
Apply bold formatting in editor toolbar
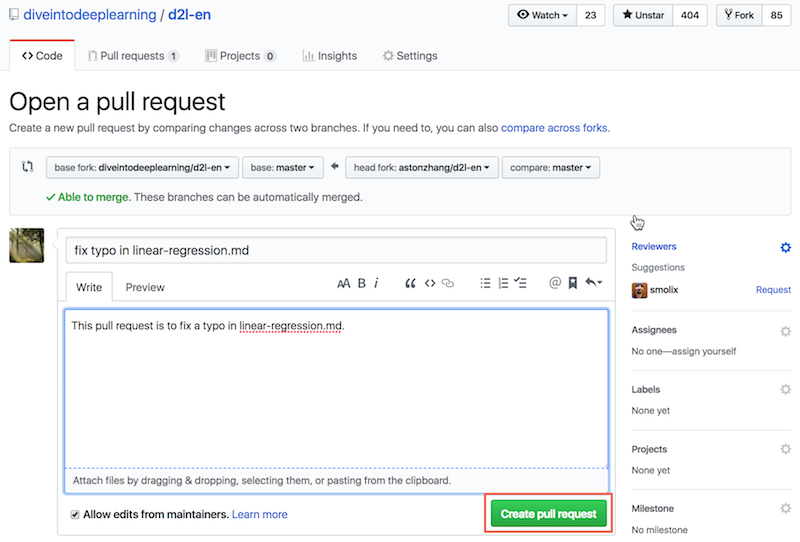(361, 283)
